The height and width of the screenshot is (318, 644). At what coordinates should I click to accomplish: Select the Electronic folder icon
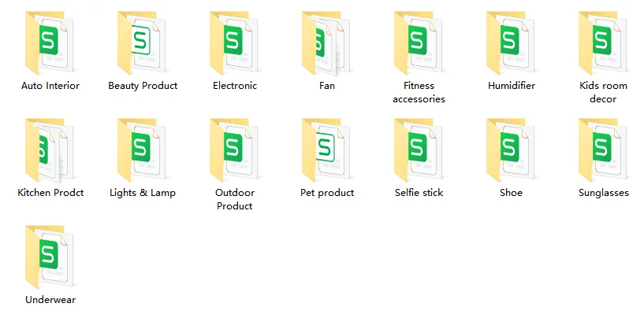point(235,43)
